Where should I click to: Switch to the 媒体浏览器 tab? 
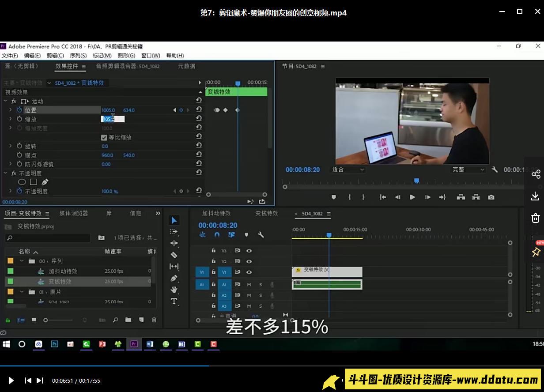click(x=74, y=213)
